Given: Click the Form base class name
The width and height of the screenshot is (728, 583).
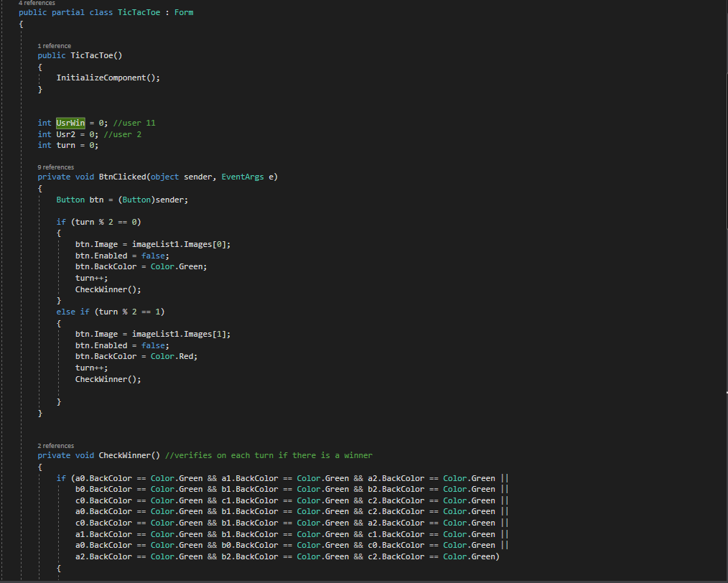Looking at the screenshot, I should tap(184, 12).
